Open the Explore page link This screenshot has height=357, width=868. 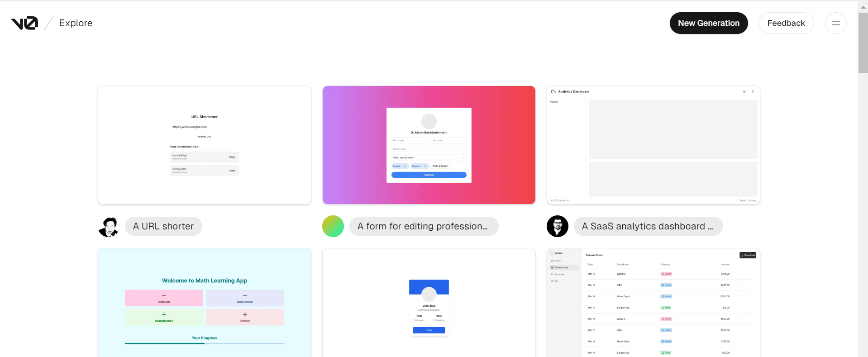click(x=76, y=23)
